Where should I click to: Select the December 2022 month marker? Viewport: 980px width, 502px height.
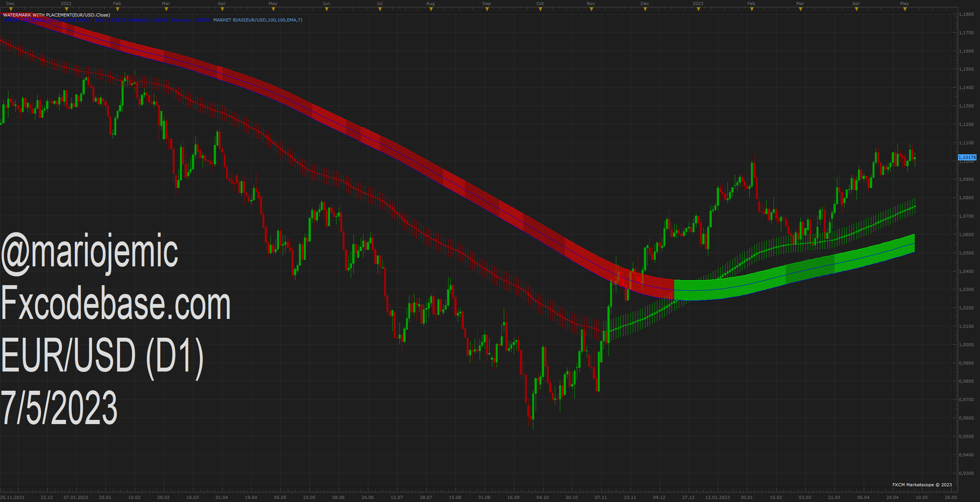645,9
